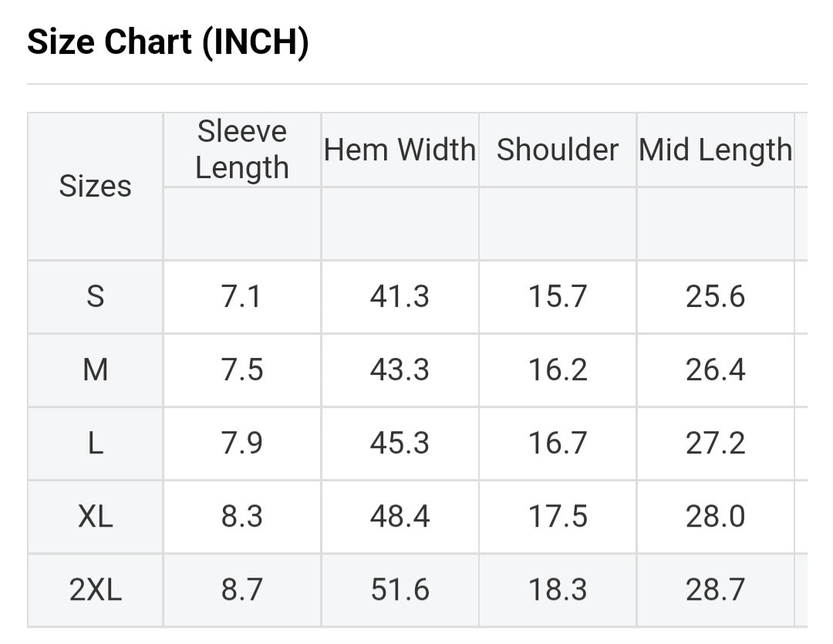This screenshot has height=644, width=833.
Task: Select the 7.1 sleeve length cell
Action: pyautogui.click(x=242, y=296)
